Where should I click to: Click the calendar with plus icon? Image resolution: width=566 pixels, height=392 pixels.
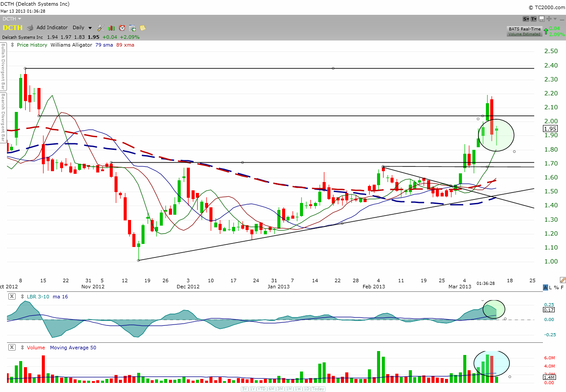(132, 28)
